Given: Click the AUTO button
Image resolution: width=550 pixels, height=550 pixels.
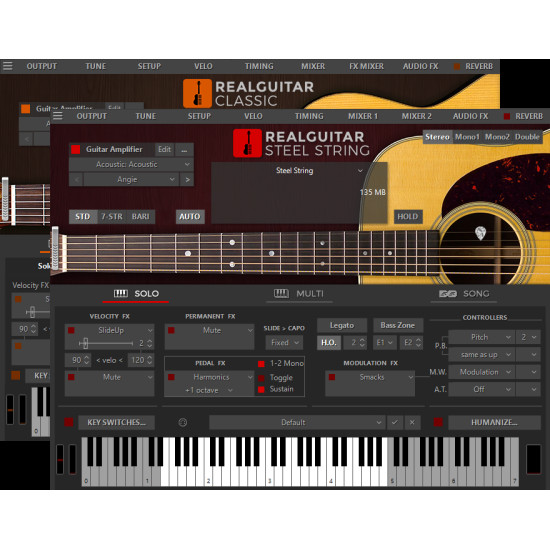Looking at the screenshot, I should click(x=190, y=216).
